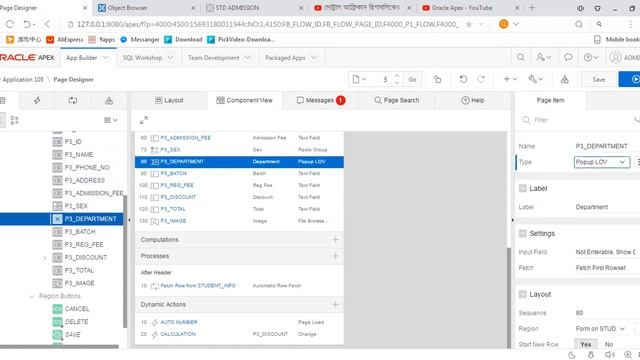Click the Redo arrow in toolbar
This screenshot has height=360, width=640.
[x=481, y=79]
